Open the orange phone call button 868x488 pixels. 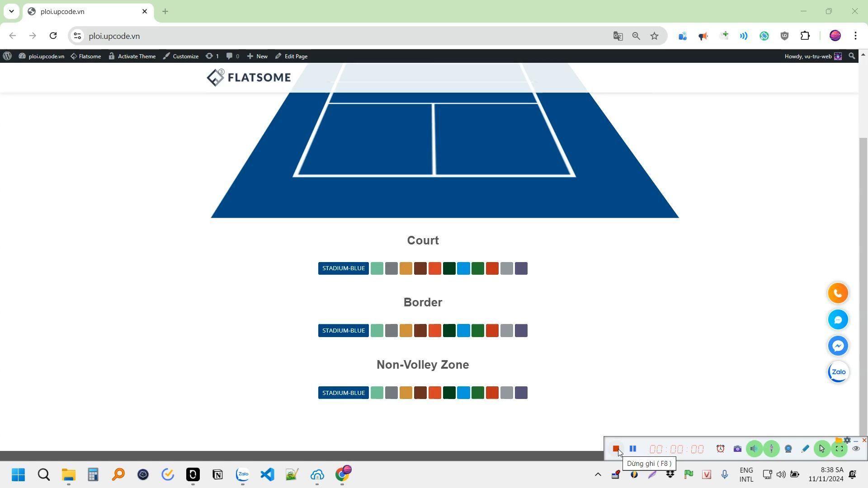838,294
